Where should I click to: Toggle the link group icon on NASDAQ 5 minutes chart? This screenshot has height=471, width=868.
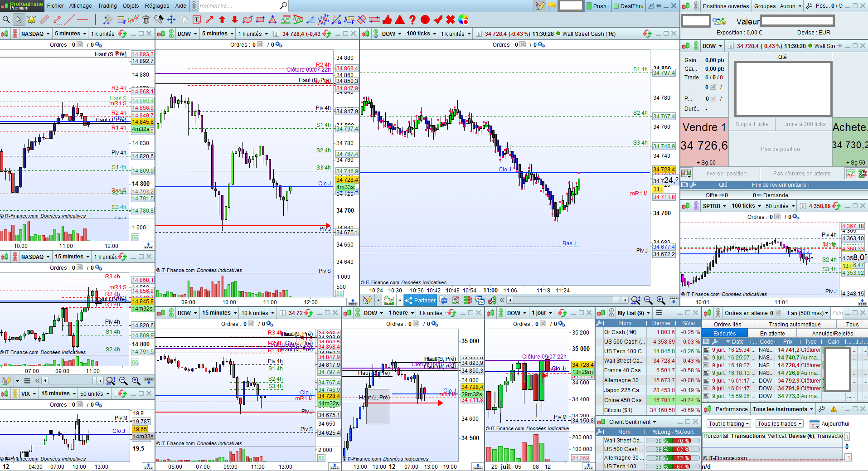[15, 34]
